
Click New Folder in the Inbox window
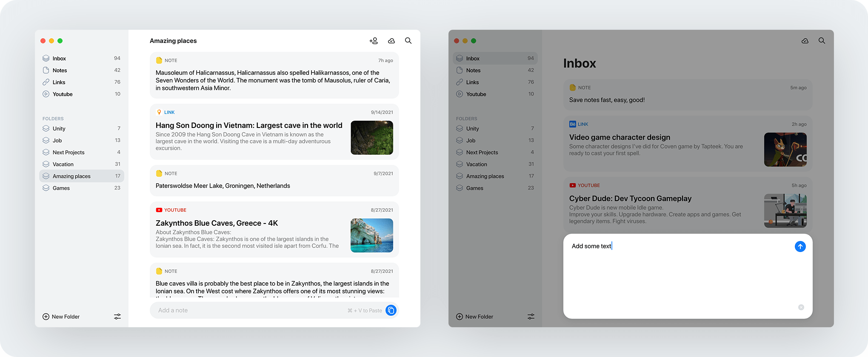tap(475, 317)
